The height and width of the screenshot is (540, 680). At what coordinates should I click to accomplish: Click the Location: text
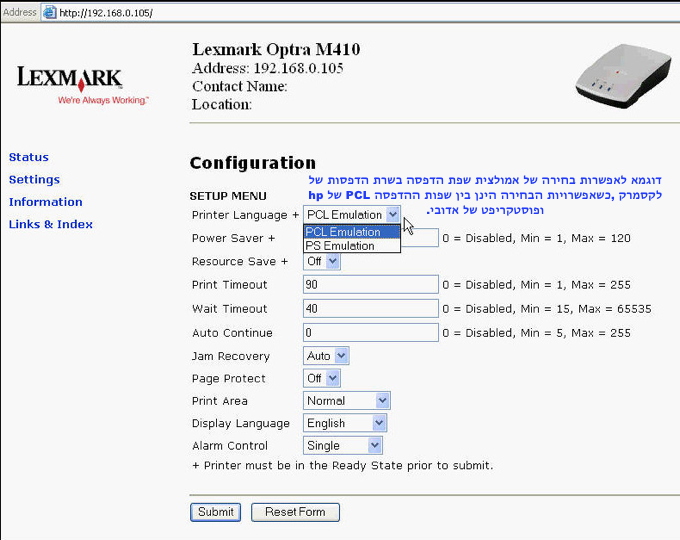point(222,105)
